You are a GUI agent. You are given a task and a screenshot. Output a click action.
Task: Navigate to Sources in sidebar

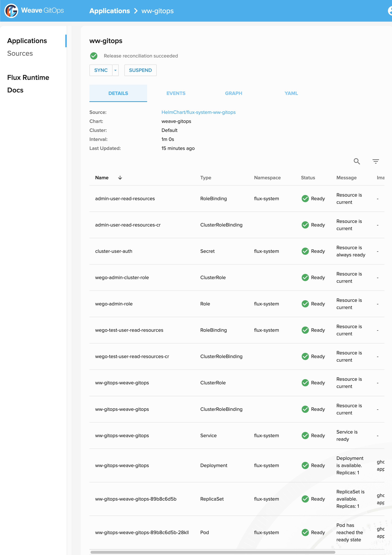20,53
